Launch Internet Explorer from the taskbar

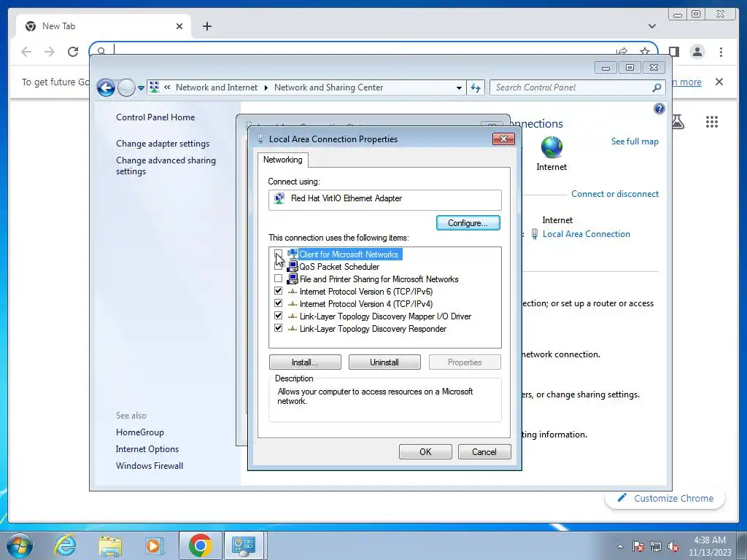coord(64,545)
